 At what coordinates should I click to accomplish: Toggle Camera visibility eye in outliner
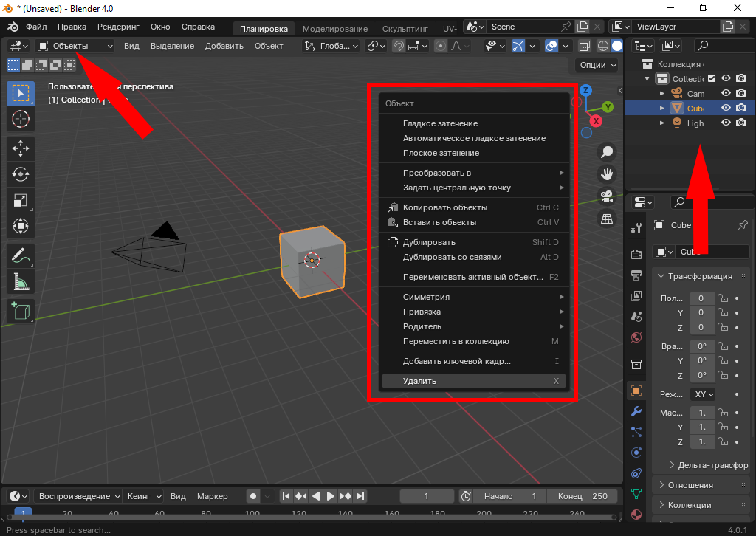pos(726,93)
